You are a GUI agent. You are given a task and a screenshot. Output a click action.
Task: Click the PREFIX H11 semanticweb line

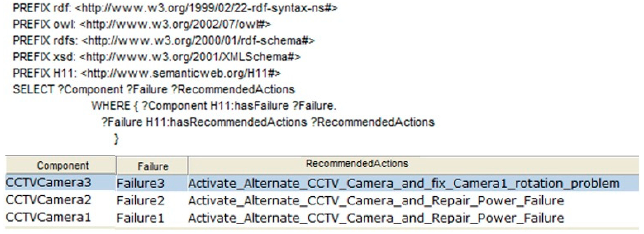coord(147,73)
